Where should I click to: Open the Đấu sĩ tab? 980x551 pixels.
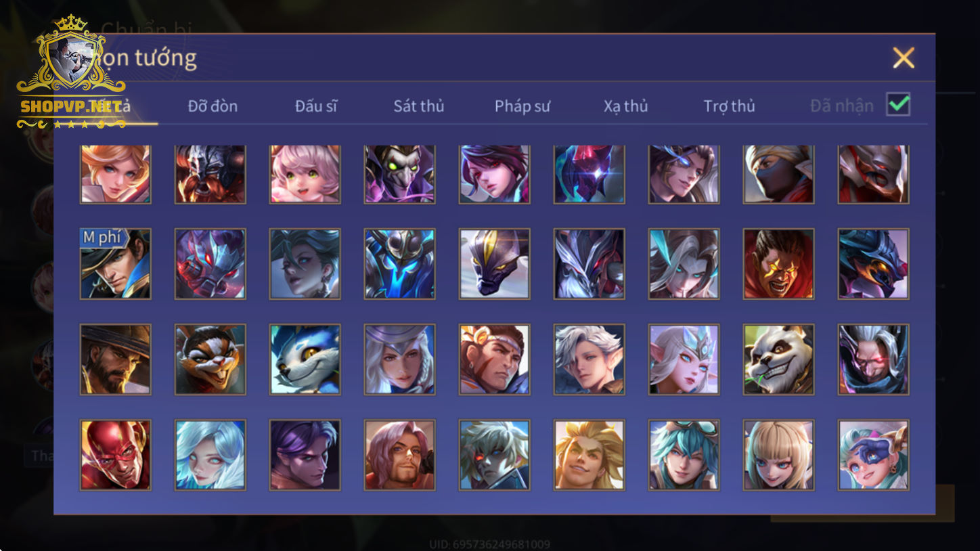click(316, 106)
